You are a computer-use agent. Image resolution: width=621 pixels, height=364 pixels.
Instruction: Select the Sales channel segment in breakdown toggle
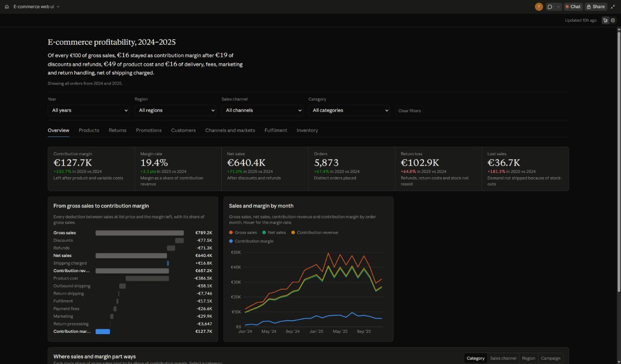tap(503, 358)
